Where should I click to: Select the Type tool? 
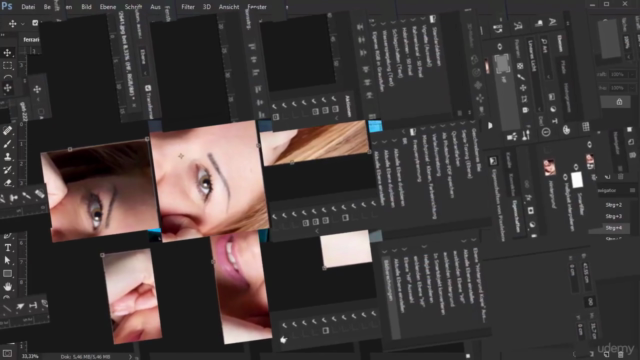point(7,247)
